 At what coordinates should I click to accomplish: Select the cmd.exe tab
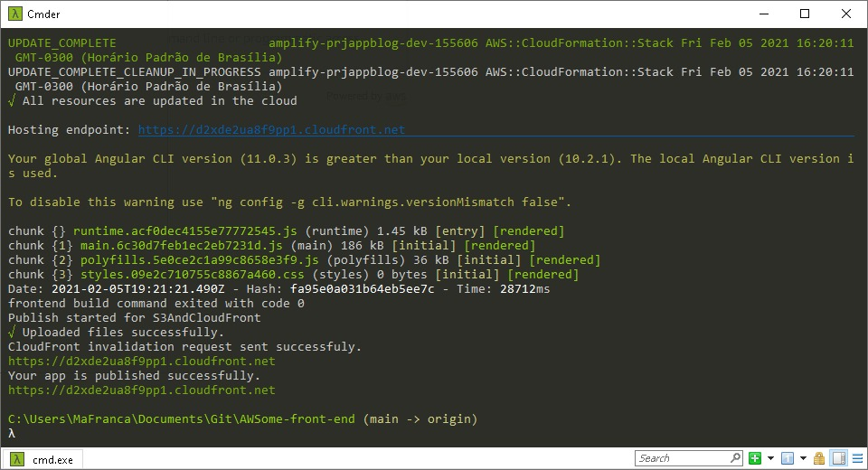pos(43,459)
